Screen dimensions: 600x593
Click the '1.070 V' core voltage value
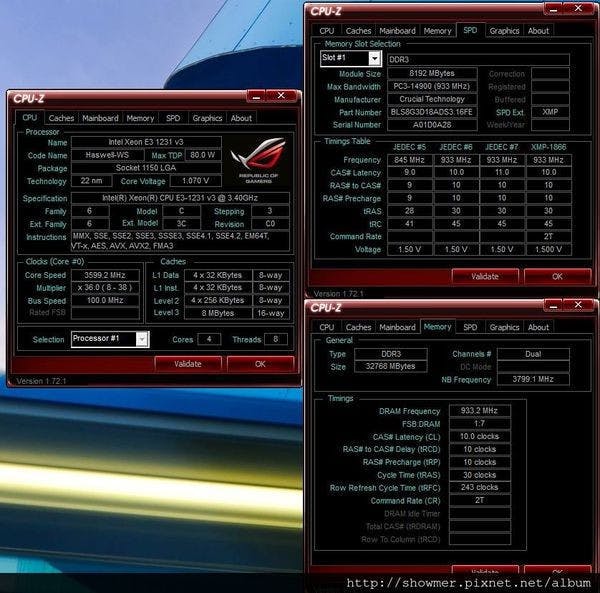coord(196,181)
